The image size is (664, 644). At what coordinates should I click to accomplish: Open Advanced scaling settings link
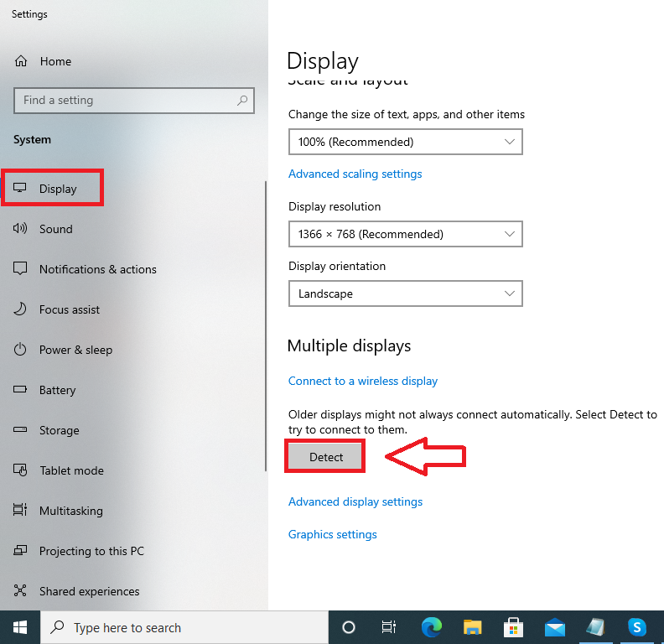click(x=355, y=174)
